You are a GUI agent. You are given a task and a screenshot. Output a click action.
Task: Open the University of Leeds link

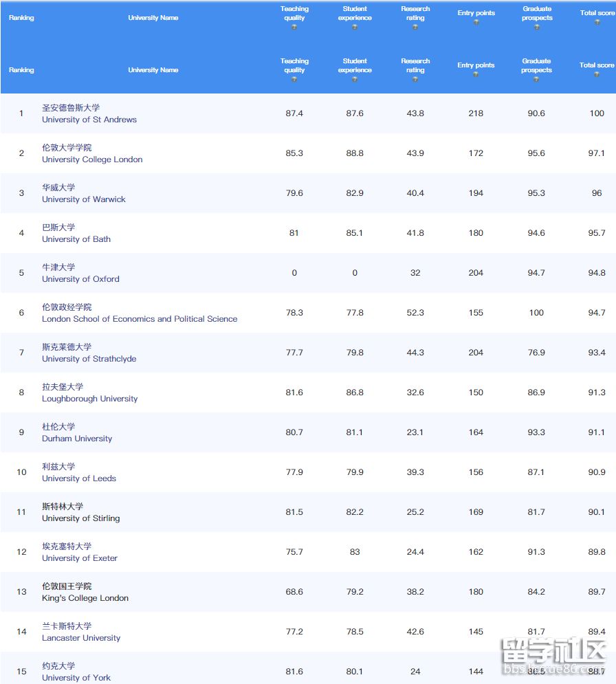click(x=79, y=478)
